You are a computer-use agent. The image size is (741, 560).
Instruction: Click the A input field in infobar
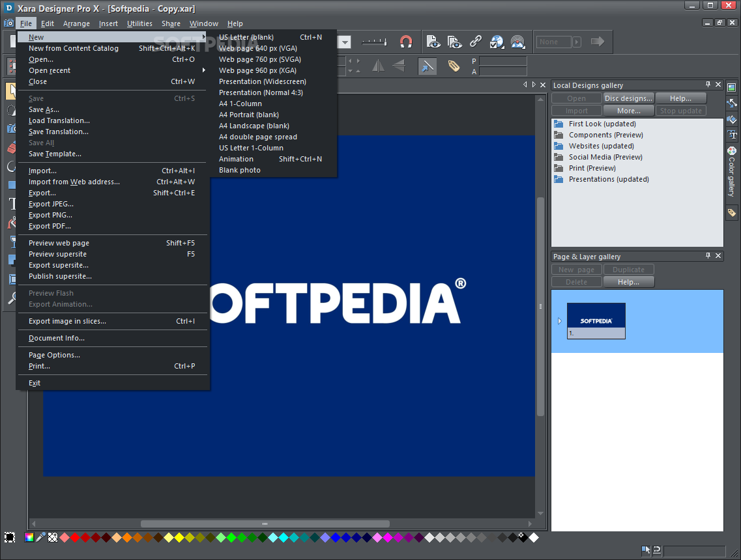coord(503,71)
